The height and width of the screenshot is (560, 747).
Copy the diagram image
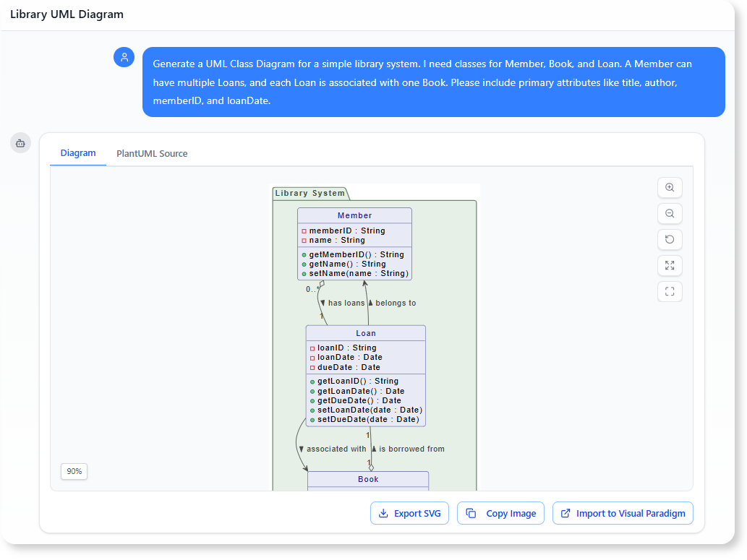[x=500, y=513]
